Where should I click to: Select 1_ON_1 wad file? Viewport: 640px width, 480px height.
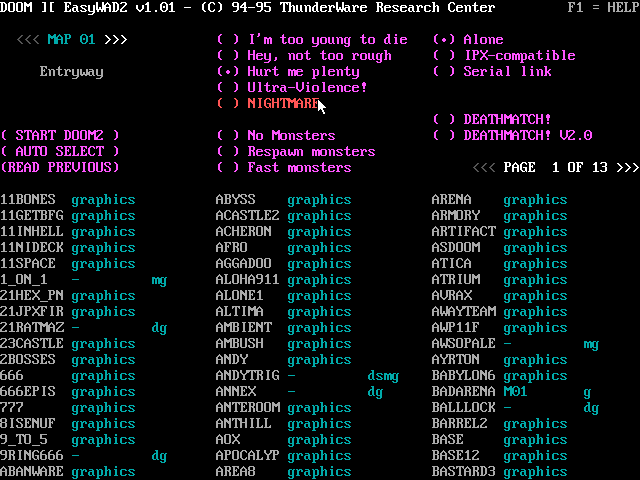(x=24, y=279)
